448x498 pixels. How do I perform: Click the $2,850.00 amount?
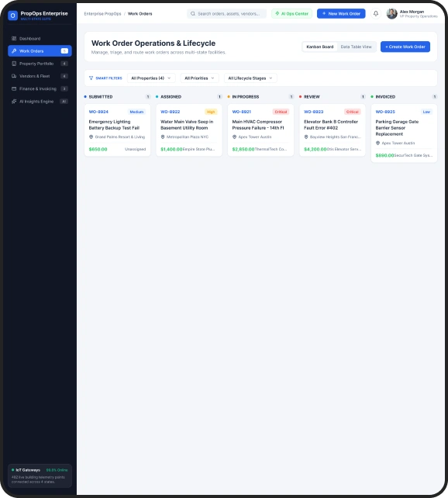243,149
